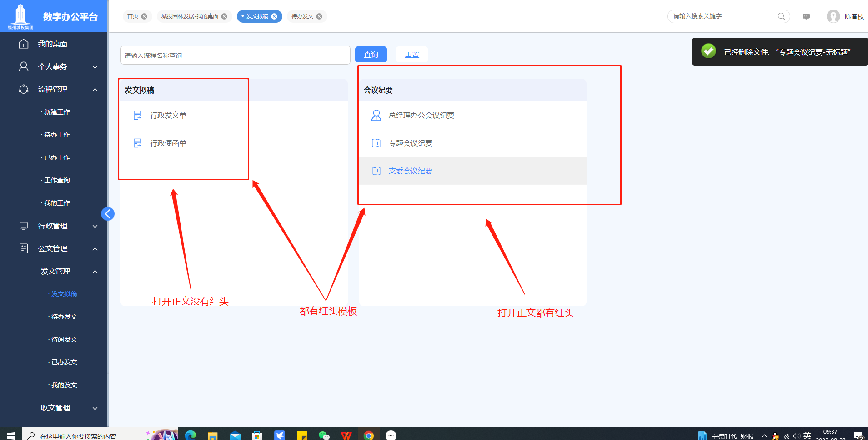Click the 总经理办公会议纪要 person icon

(x=376, y=115)
